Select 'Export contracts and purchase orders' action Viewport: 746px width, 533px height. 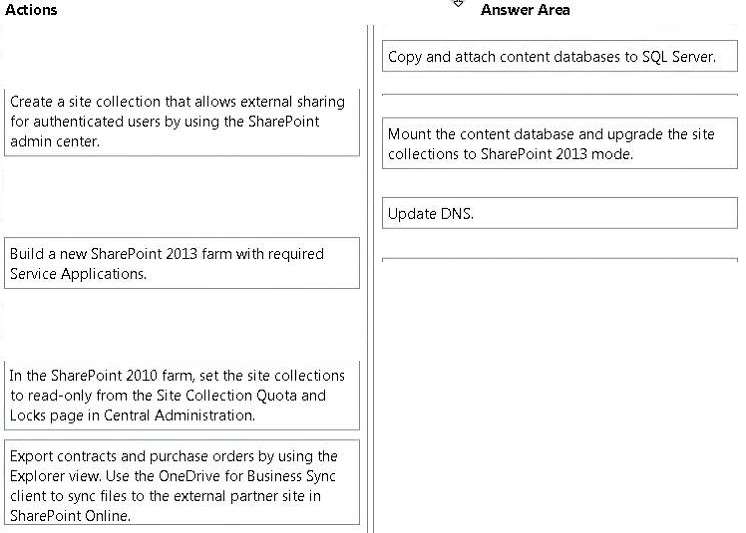click(182, 483)
